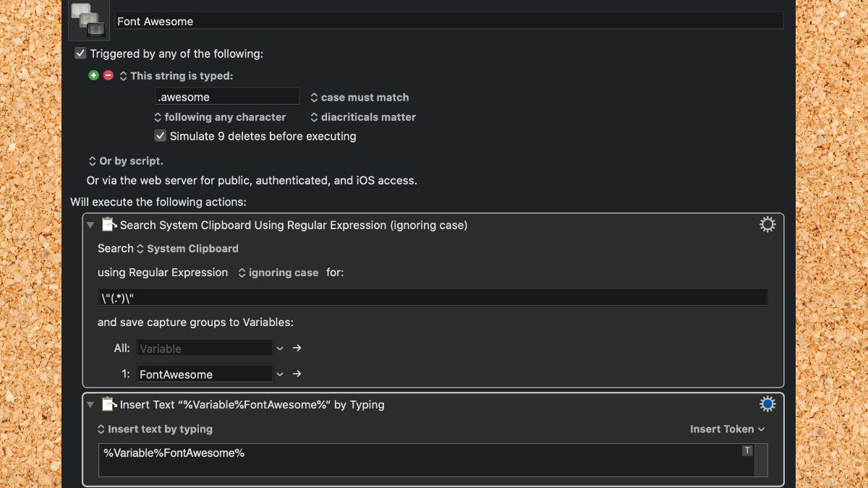Open the blue gear menu for Insert Text action
Image resolution: width=868 pixels, height=488 pixels.
click(767, 404)
